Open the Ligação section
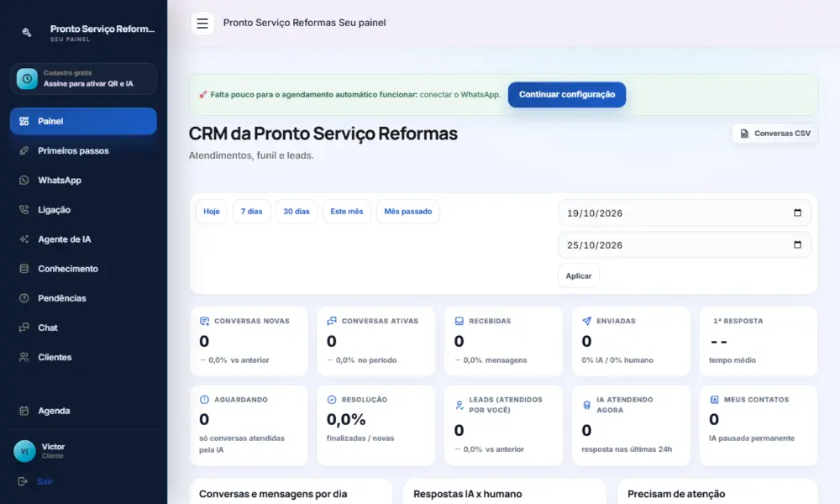This screenshot has width=840, height=504. (83, 209)
